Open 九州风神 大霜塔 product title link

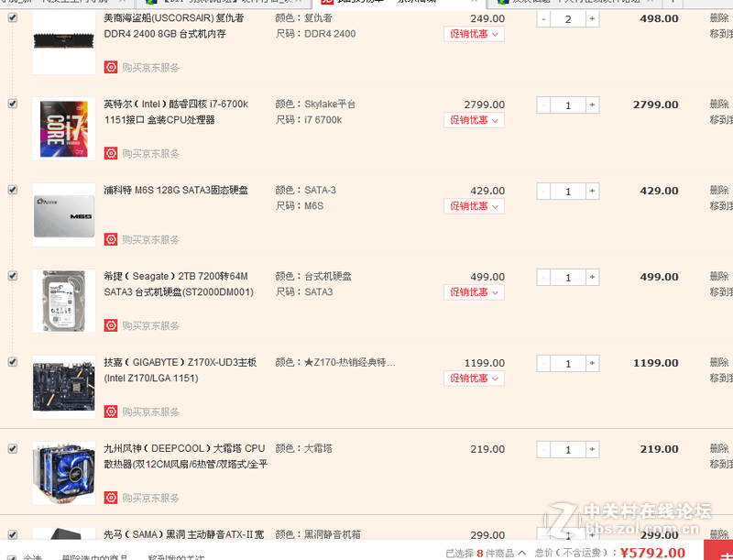tap(186, 456)
